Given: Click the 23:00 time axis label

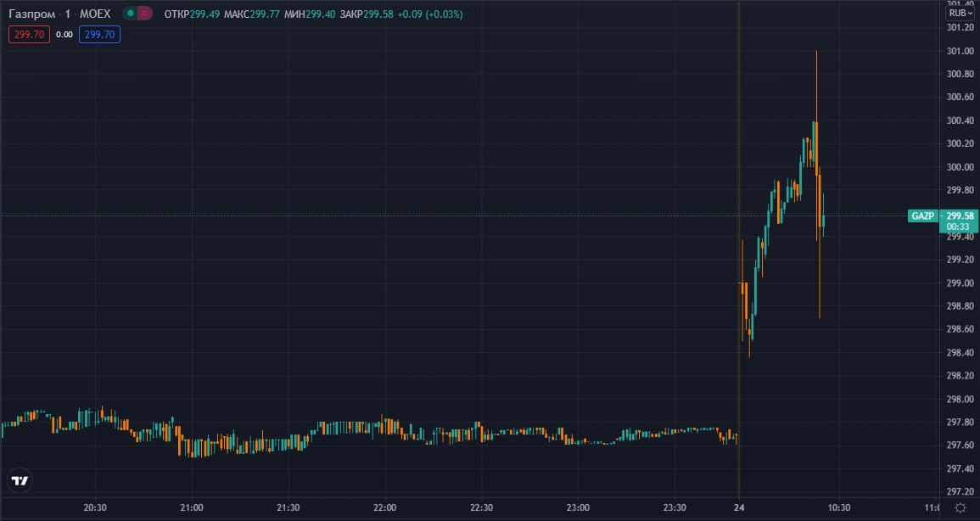Looking at the screenshot, I should (x=578, y=508).
